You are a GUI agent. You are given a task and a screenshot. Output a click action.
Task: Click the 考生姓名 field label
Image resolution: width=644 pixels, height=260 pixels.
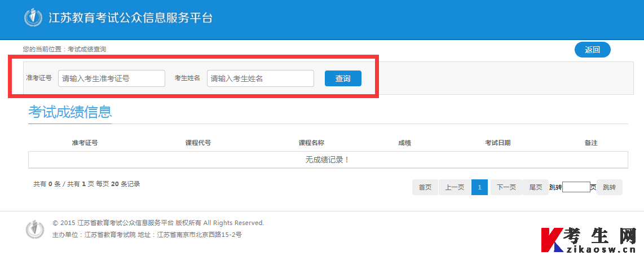tap(187, 78)
